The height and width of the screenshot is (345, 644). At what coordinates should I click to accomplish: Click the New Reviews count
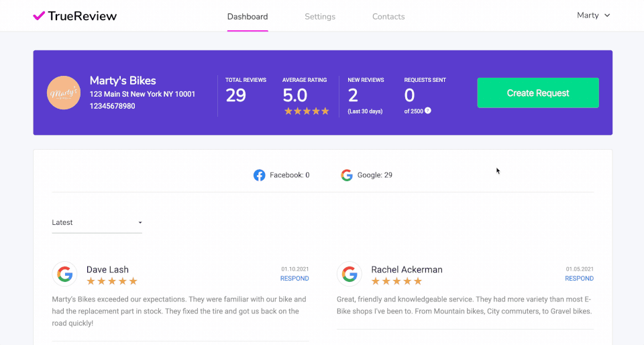[353, 96]
